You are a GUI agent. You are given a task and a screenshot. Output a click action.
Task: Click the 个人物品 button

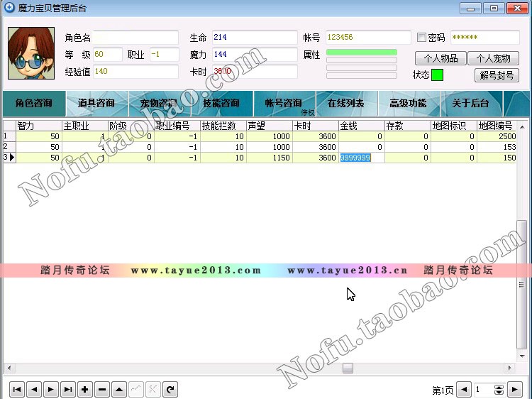click(440, 58)
